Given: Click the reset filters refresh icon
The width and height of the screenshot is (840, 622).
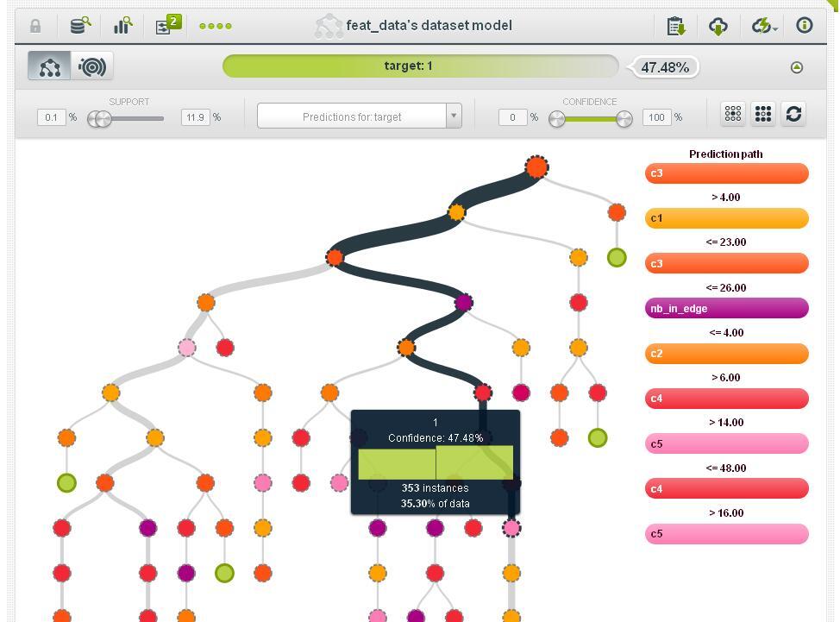Looking at the screenshot, I should coord(793,114).
